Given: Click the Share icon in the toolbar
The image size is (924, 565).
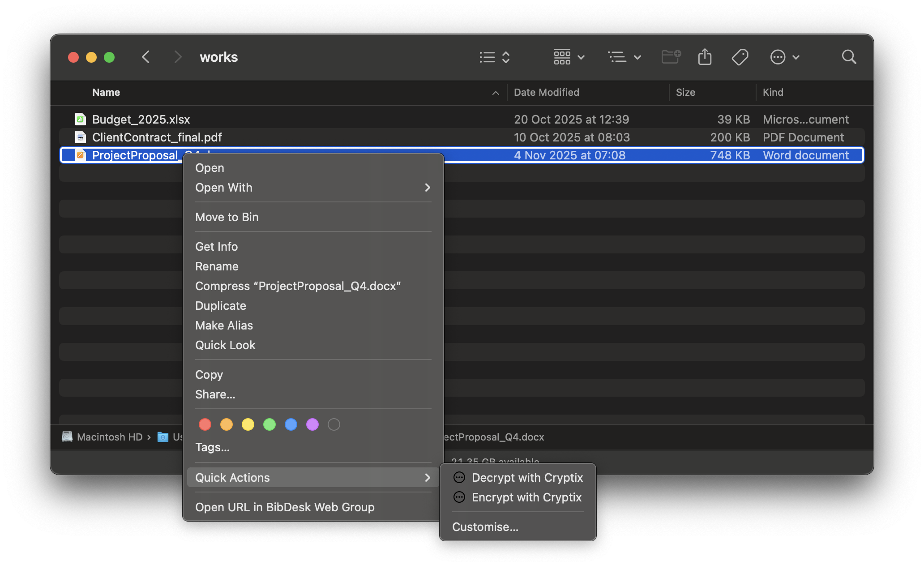Looking at the screenshot, I should 705,57.
